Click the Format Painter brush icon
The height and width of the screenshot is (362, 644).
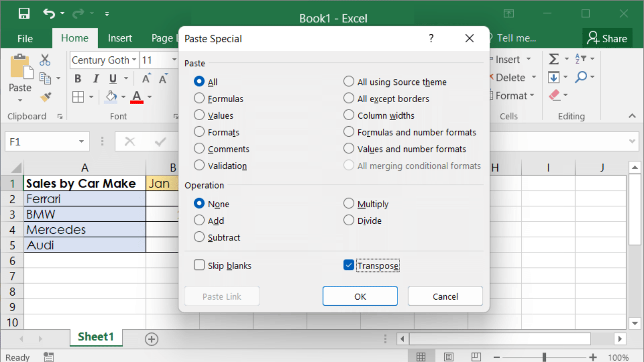[x=45, y=96]
